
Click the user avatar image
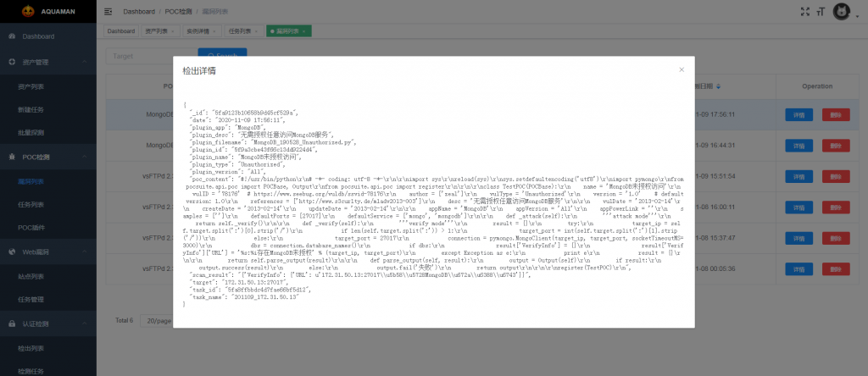tap(842, 11)
